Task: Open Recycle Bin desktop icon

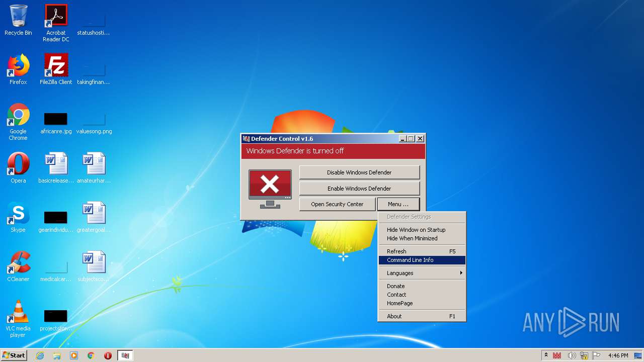Action: [x=18, y=20]
